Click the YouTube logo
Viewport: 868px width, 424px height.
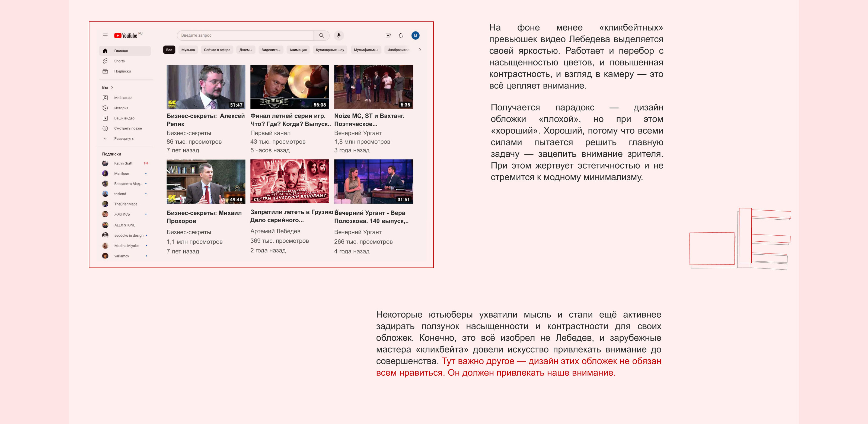click(126, 35)
